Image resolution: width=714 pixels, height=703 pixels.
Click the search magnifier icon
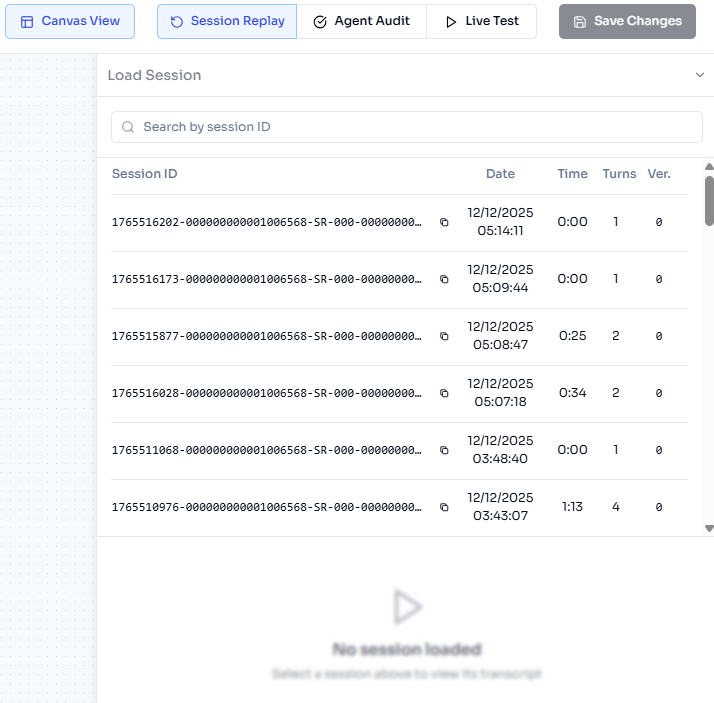[x=128, y=127]
